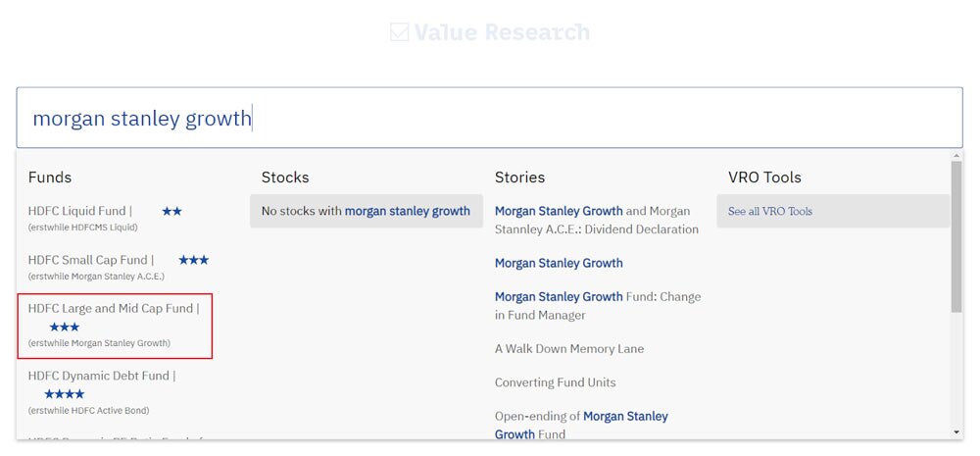980x456 pixels.
Task: Open HDFC Small Cap Fund result
Action: click(x=90, y=260)
